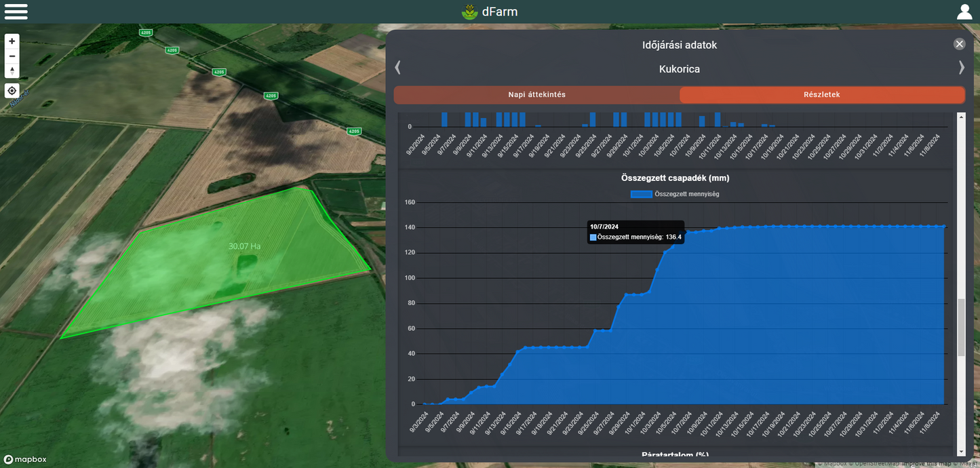Click the dFarm logo
This screenshot has height=468, width=980.
coord(489,12)
